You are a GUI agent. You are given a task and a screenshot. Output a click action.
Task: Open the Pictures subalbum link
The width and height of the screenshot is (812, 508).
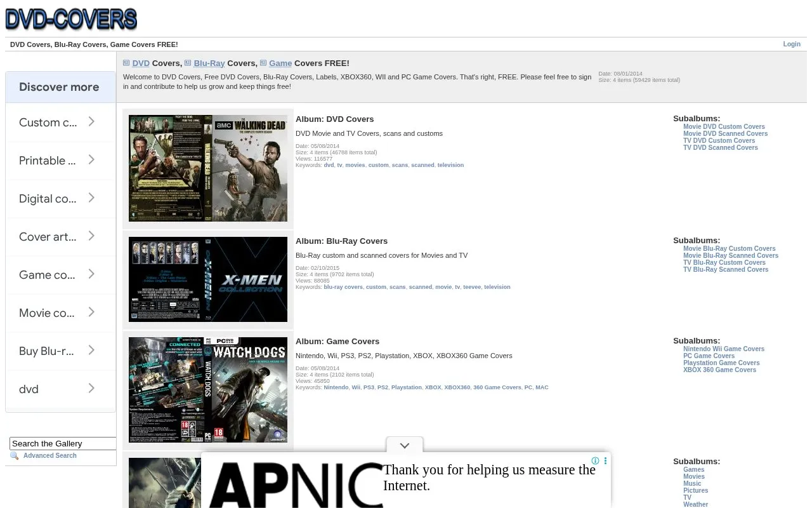click(x=695, y=491)
